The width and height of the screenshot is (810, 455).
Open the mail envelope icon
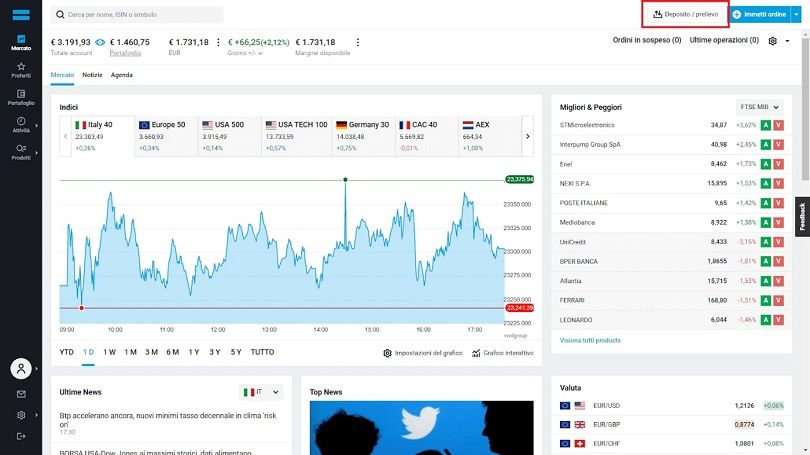point(21,394)
